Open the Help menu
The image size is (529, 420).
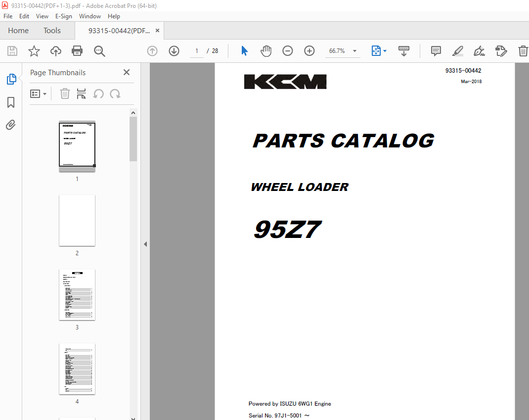tap(114, 16)
